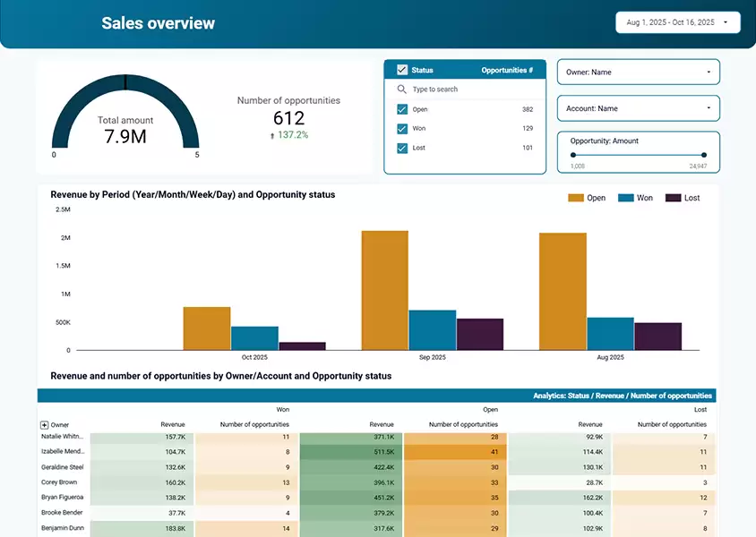Viewport: 756px width, 537px height.
Task: Uncheck the Won status checkbox
Action: coord(402,129)
